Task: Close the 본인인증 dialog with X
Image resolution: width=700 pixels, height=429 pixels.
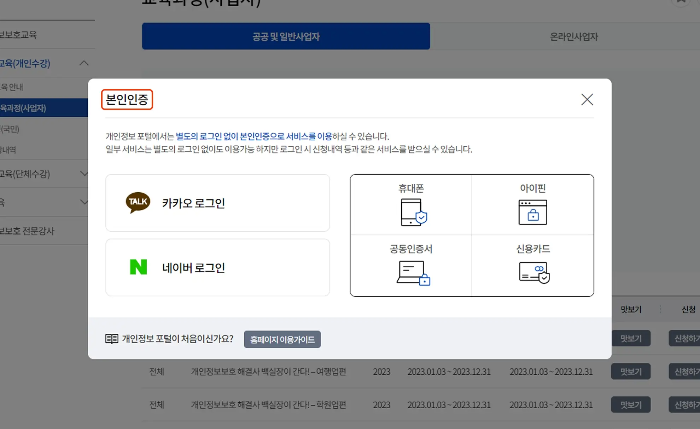Action: tap(587, 100)
